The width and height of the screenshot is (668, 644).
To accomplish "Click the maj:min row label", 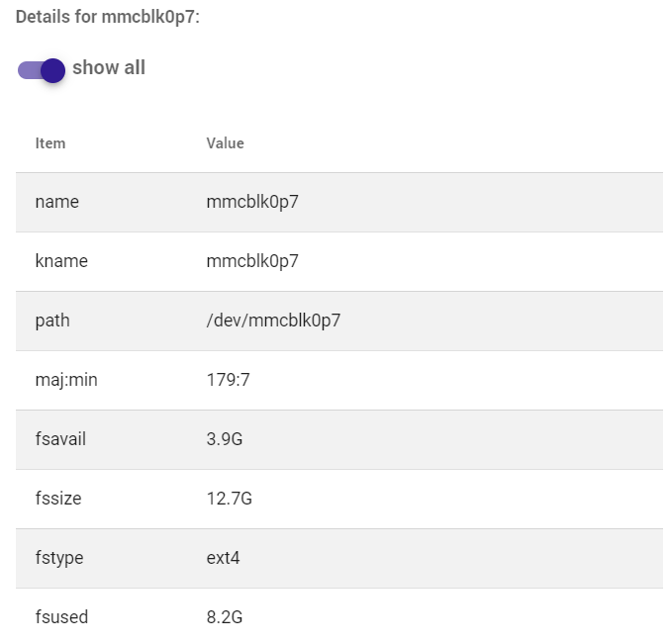I will (66, 380).
